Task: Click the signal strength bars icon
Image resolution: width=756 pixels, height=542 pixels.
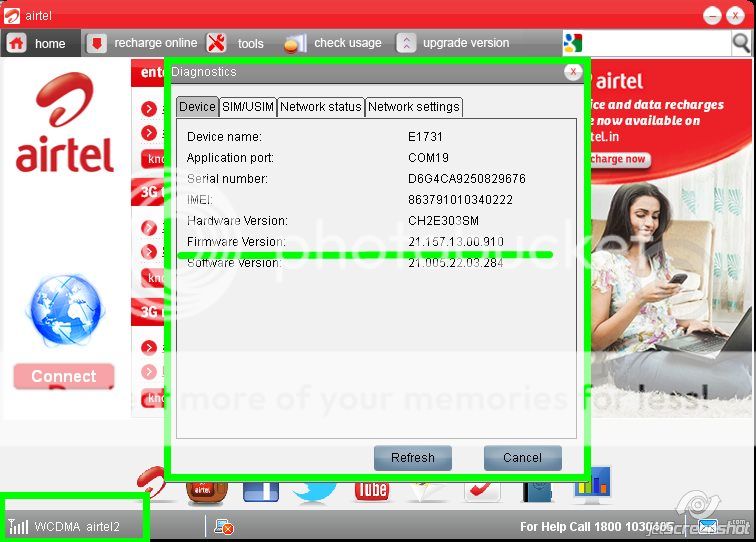Action: coord(18,527)
